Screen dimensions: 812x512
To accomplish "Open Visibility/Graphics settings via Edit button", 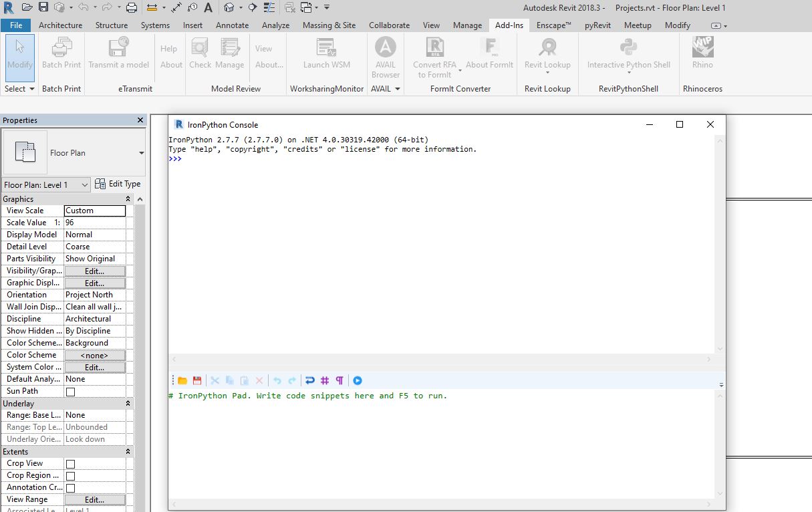I will pos(94,270).
